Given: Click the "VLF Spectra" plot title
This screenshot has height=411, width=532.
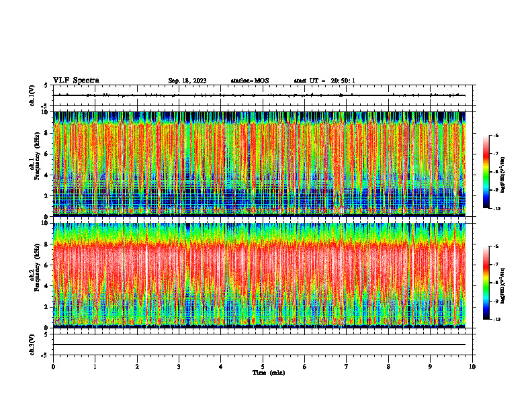Looking at the screenshot, I should coord(76,81).
